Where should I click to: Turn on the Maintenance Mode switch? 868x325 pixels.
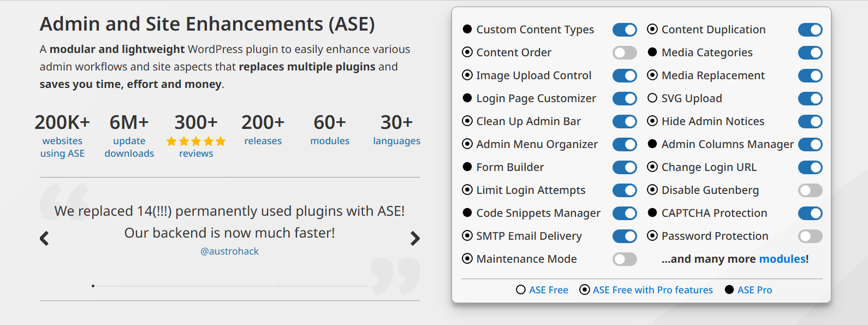click(625, 259)
